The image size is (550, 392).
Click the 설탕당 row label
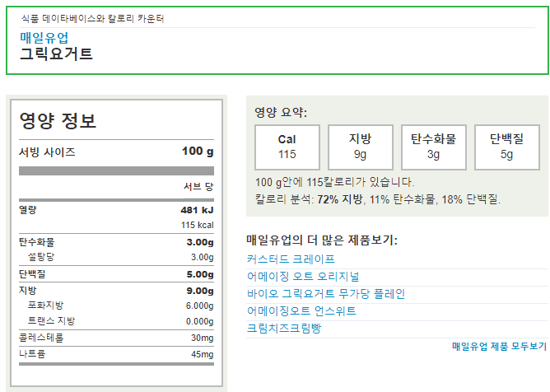click(x=41, y=257)
